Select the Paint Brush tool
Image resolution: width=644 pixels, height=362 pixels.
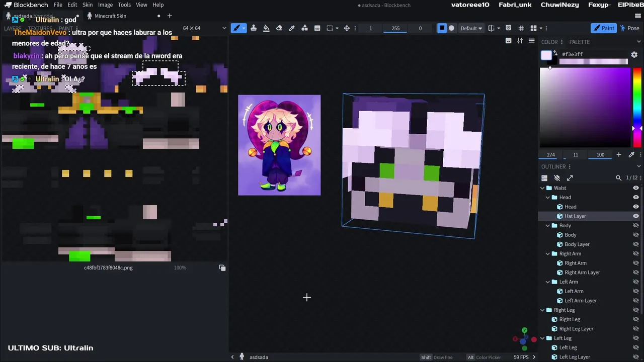click(236, 28)
